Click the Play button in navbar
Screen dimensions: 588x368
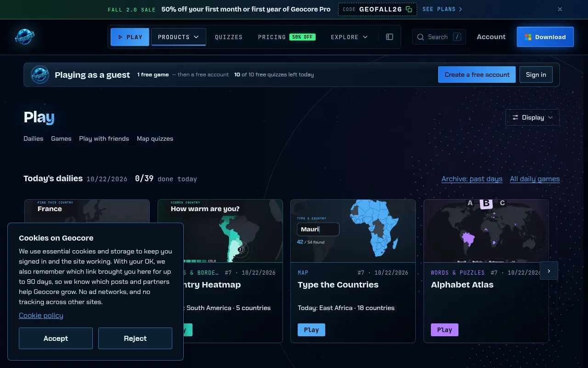click(130, 37)
